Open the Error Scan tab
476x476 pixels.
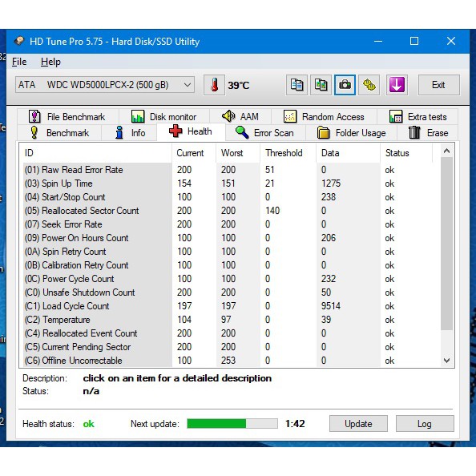[x=264, y=133]
